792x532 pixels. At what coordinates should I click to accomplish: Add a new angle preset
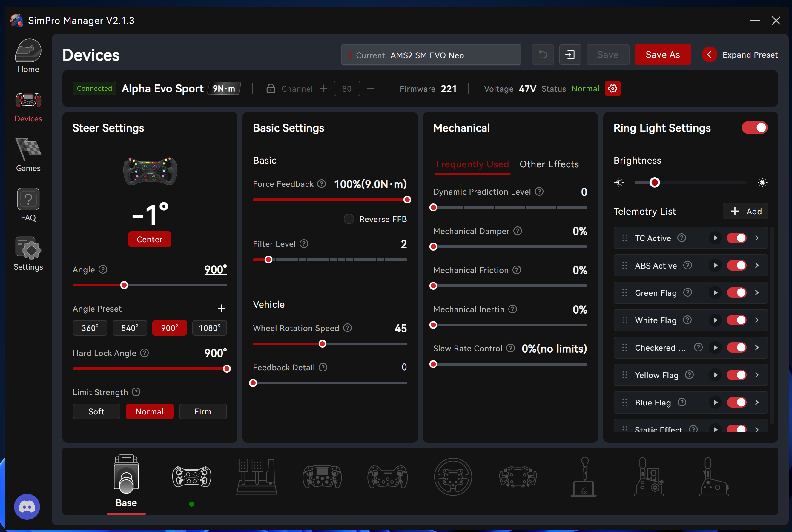pyautogui.click(x=221, y=308)
